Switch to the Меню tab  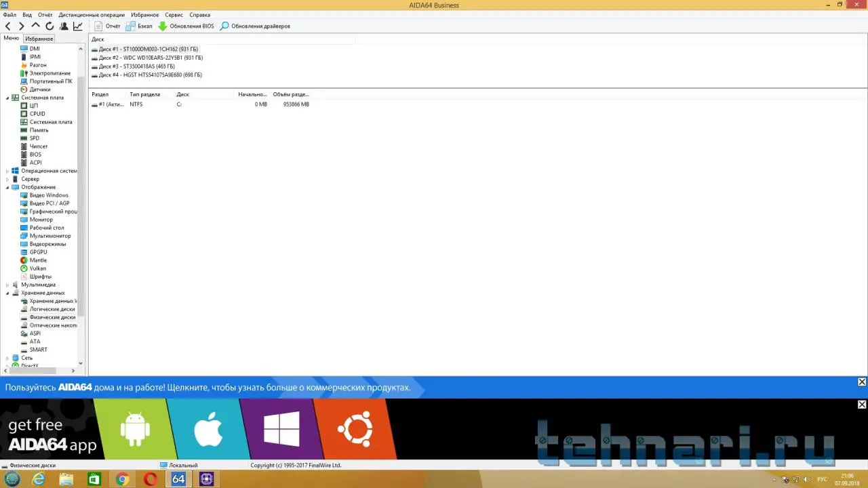(x=12, y=39)
